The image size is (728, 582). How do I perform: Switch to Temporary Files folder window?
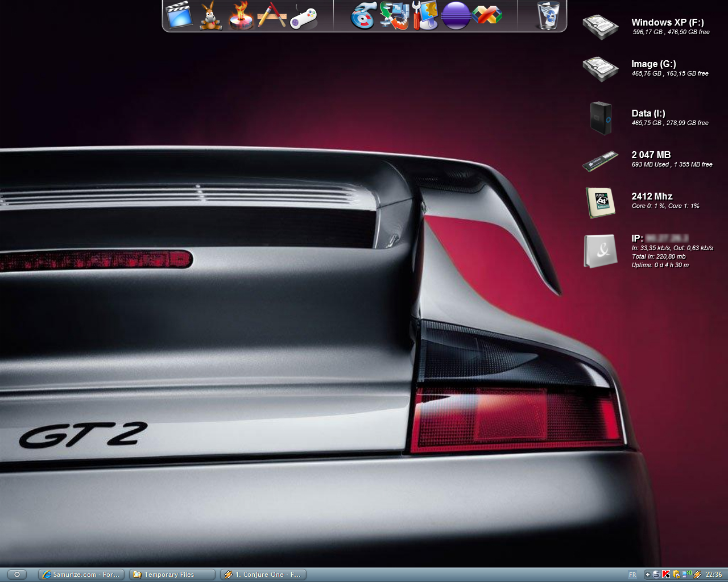172,575
